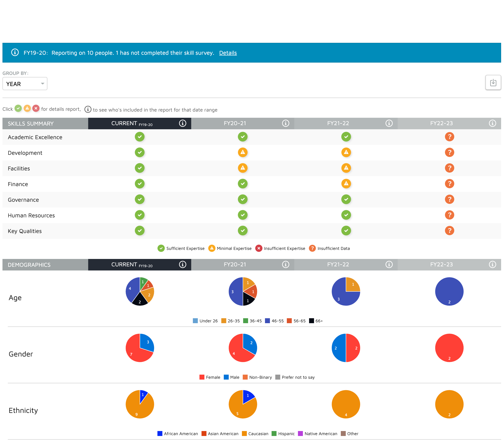Open Human Resources current-year check icon
The image size is (504, 444).
coord(139,215)
